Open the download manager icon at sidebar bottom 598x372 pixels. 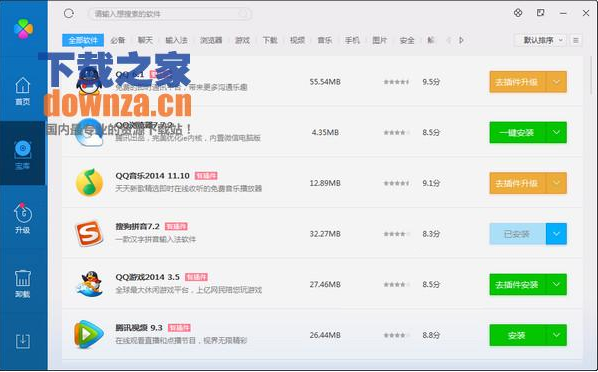coord(23,341)
